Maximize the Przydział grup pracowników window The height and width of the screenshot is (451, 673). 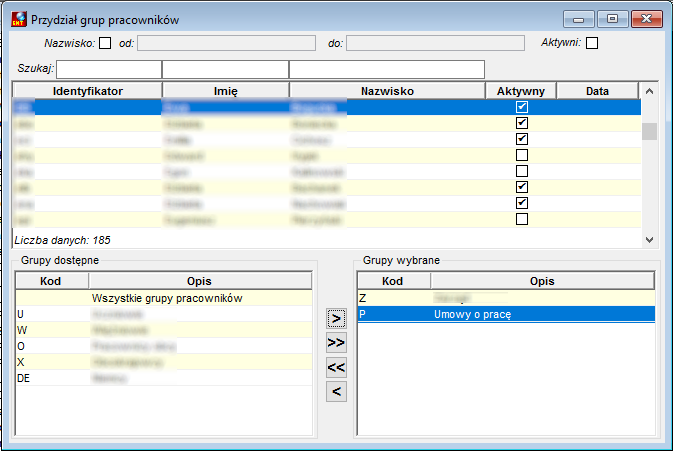[612, 19]
